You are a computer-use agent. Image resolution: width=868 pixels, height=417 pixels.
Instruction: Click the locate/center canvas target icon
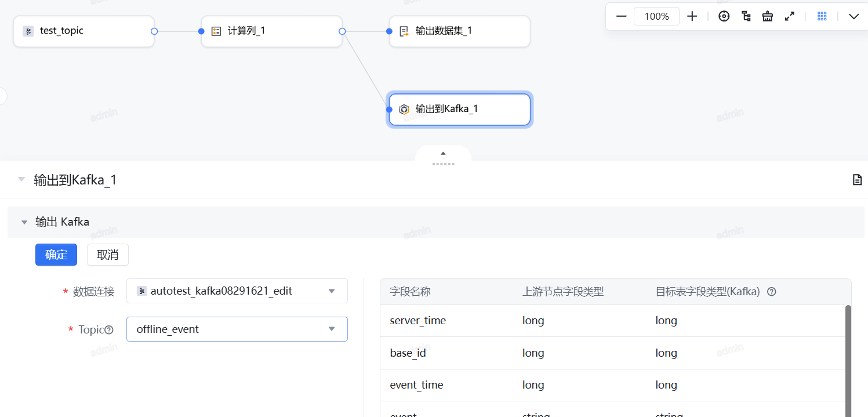(x=724, y=16)
